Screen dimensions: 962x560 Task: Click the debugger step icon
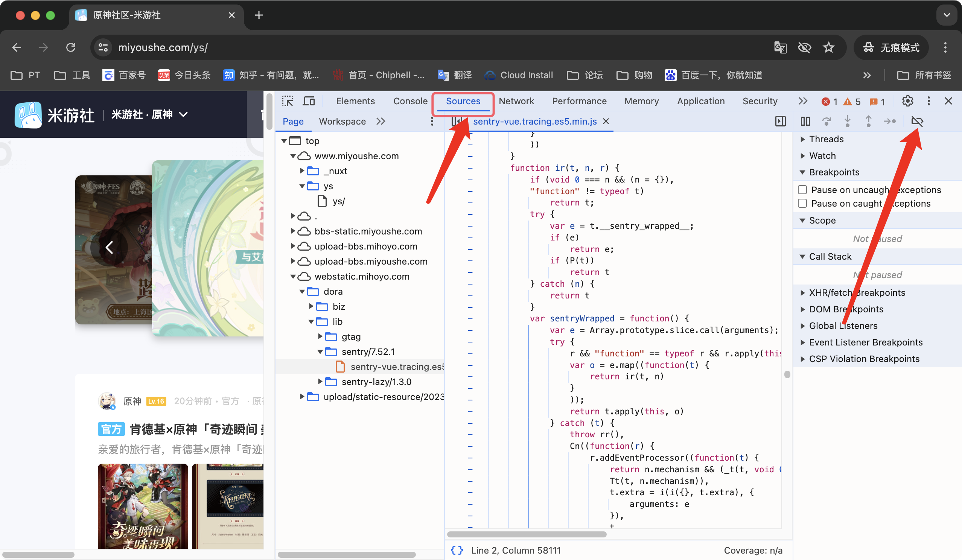pos(890,122)
